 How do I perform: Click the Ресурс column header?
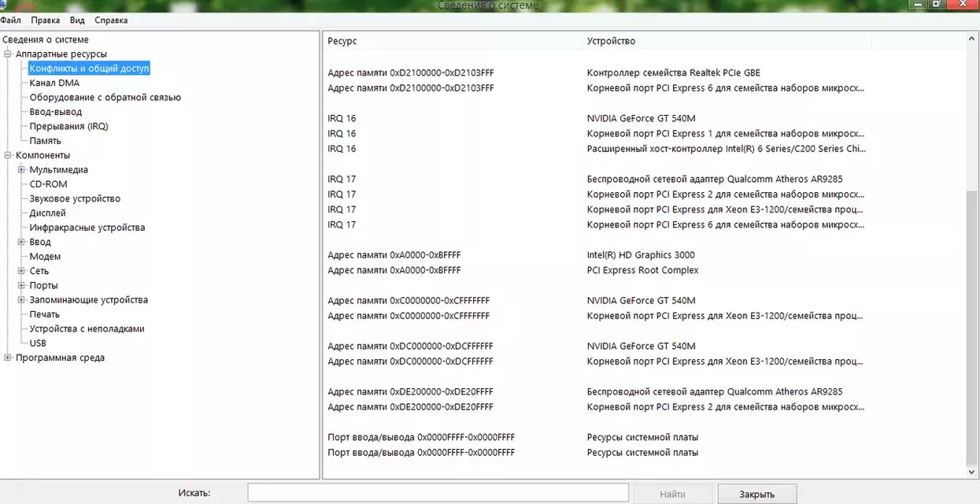453,41
